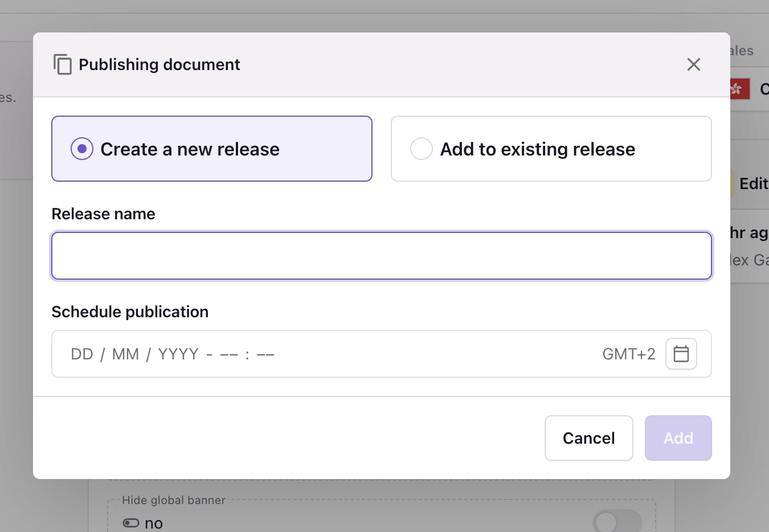
Task: Focus the Release name text field
Action: pyautogui.click(x=381, y=256)
